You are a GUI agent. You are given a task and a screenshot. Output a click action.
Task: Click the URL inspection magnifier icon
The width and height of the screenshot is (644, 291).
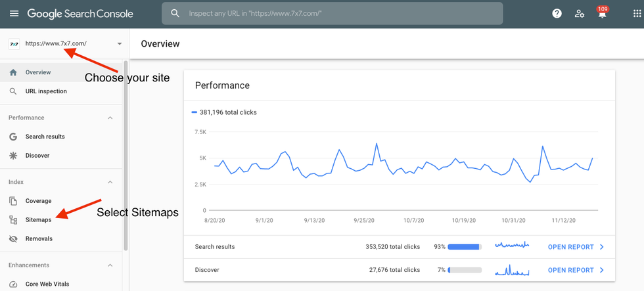[13, 91]
